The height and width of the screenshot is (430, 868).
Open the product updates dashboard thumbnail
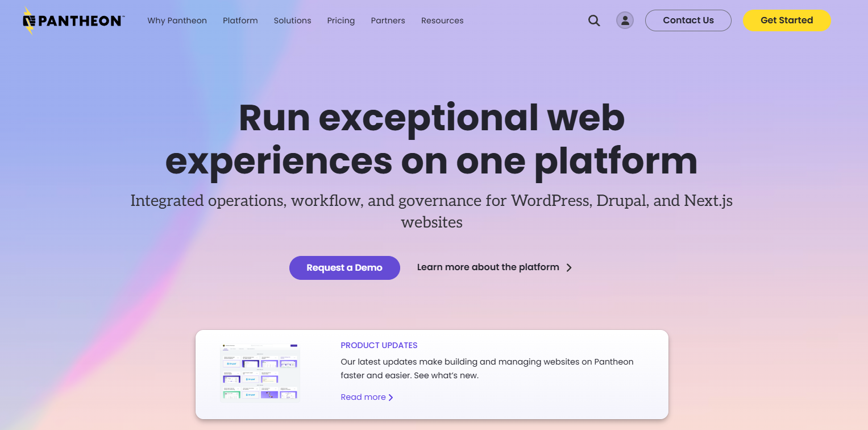coord(260,373)
